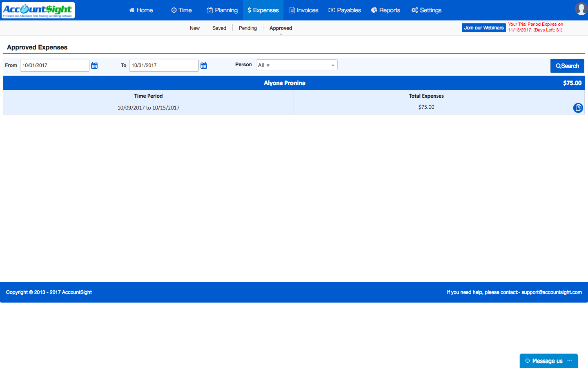Click the user profile avatar
Viewport: 588px width, 368px height.
click(x=581, y=8)
